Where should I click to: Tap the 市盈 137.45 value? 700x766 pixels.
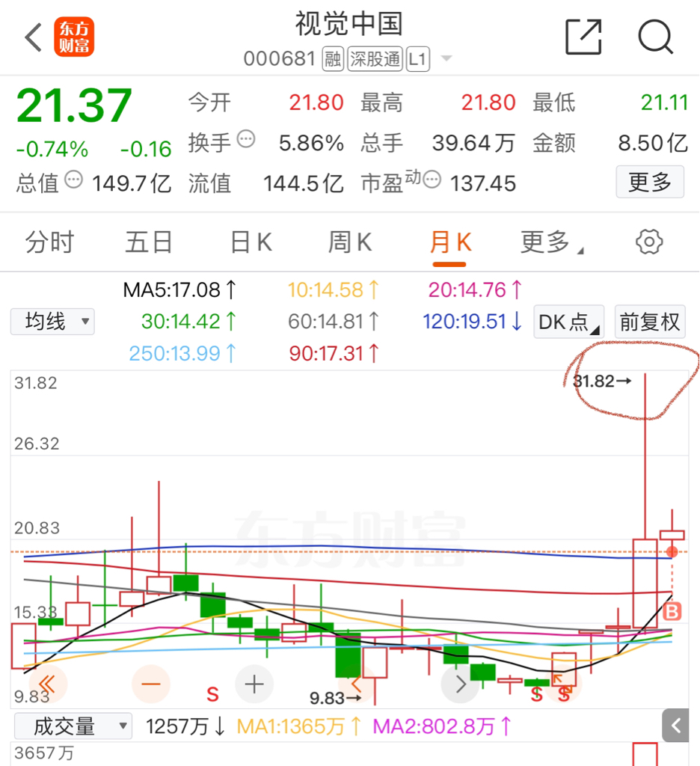(482, 184)
